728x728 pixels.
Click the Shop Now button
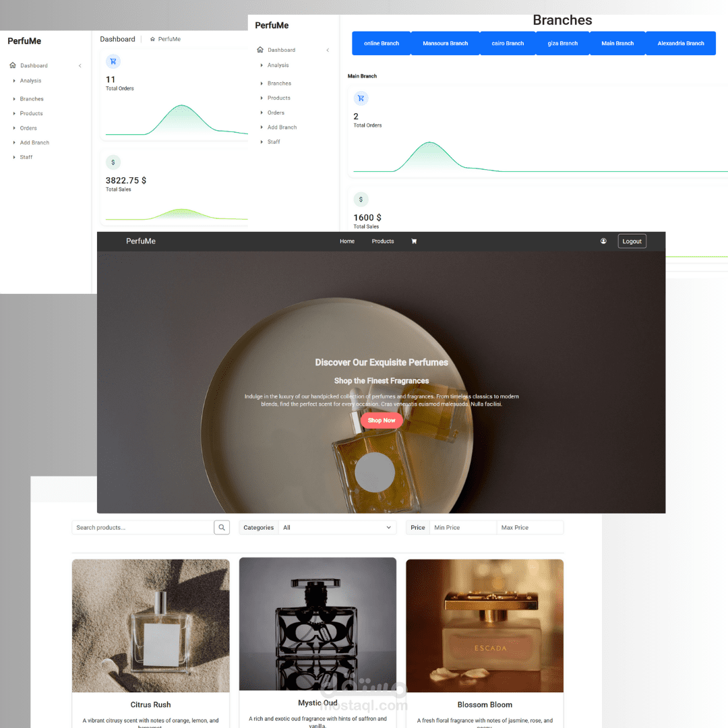click(381, 420)
